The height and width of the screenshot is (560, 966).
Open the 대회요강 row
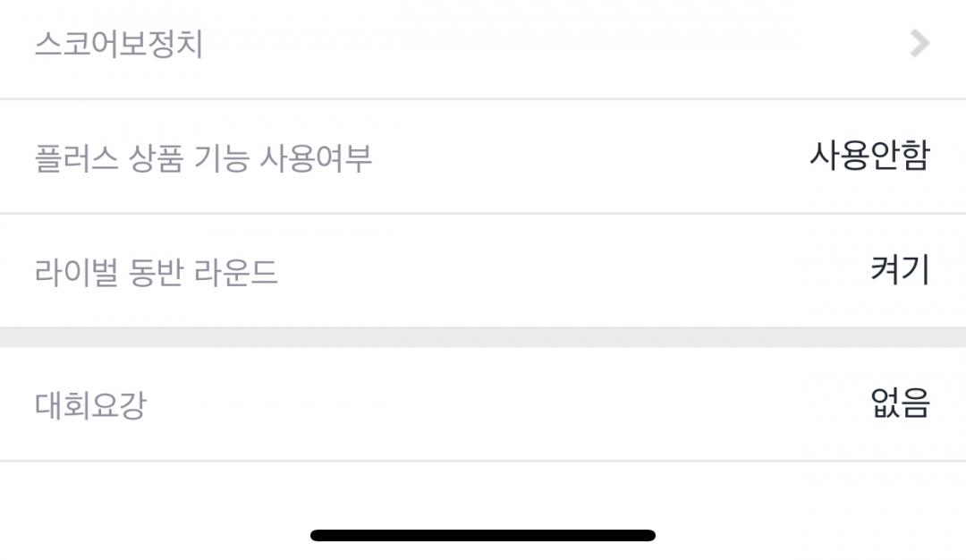click(x=483, y=404)
